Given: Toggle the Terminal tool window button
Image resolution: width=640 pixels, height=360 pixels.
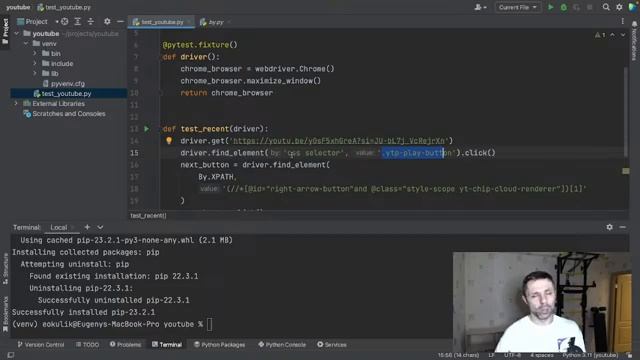Looking at the screenshot, I should 167,344.
